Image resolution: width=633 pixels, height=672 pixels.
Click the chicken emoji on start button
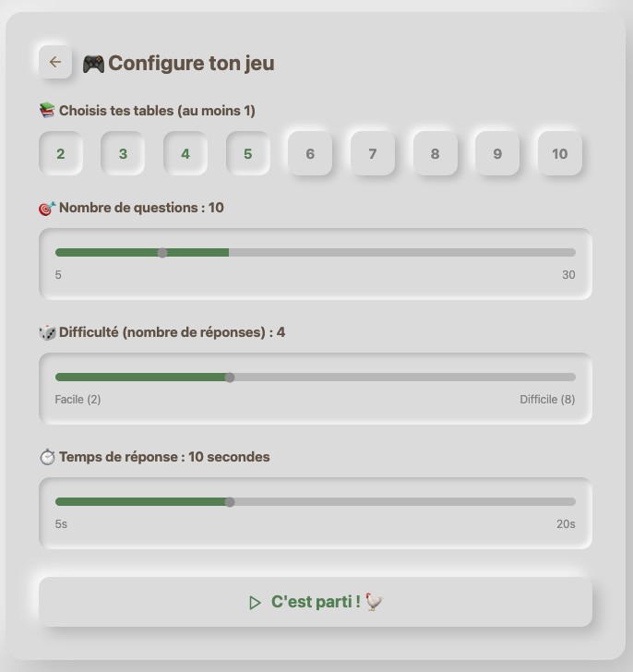pos(374,602)
